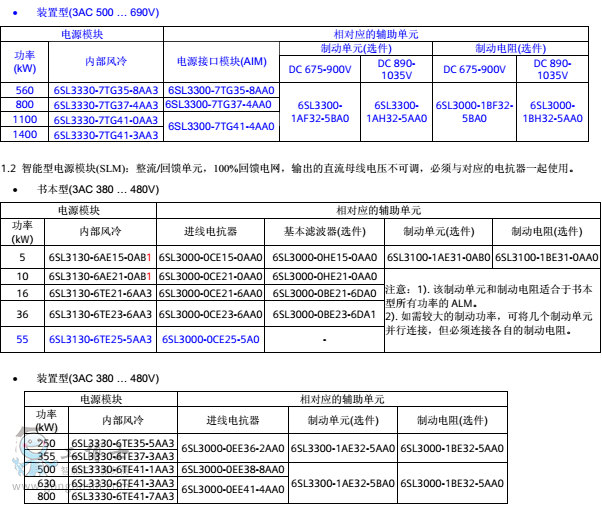Click the heading 书本型(3AC 380 ... 480V)

point(98,189)
